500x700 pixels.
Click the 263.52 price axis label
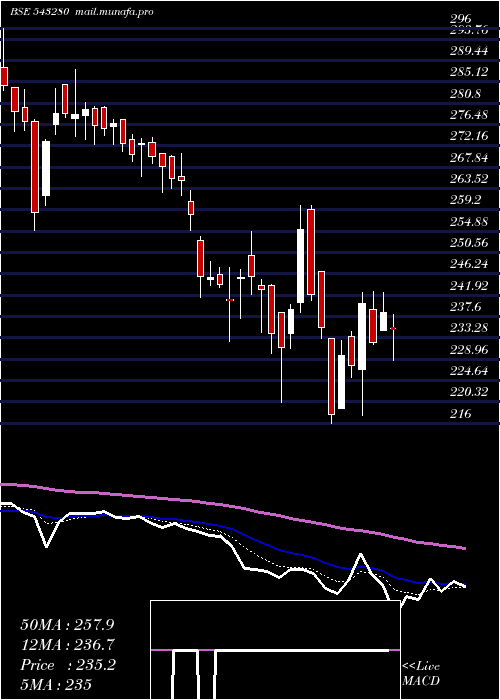pyautogui.click(x=469, y=179)
